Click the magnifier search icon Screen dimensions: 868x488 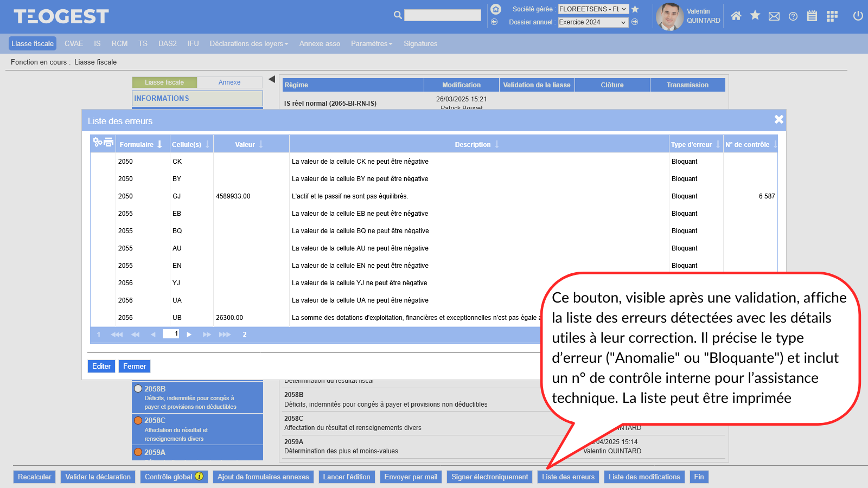pos(398,15)
